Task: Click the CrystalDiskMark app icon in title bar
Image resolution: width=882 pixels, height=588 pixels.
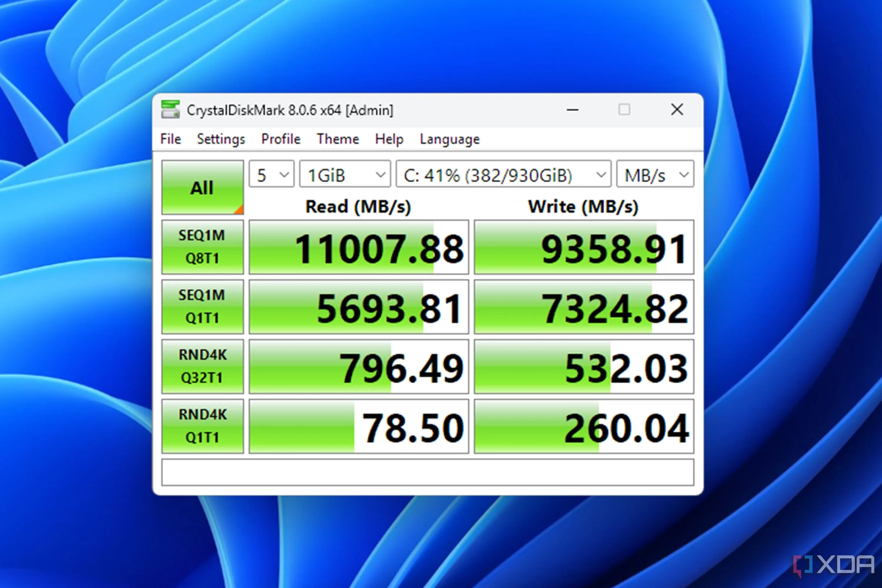Action: (170, 109)
